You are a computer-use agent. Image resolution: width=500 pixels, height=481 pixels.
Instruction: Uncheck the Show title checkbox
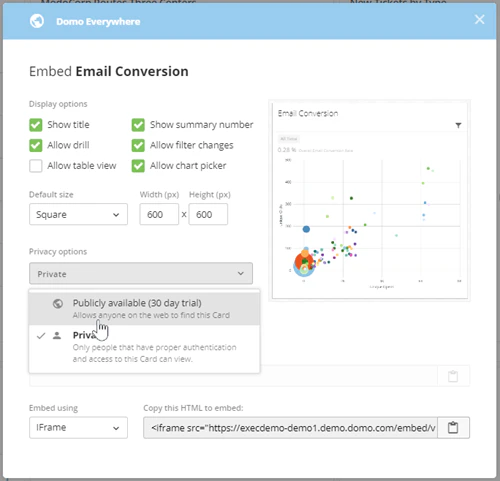click(36, 125)
